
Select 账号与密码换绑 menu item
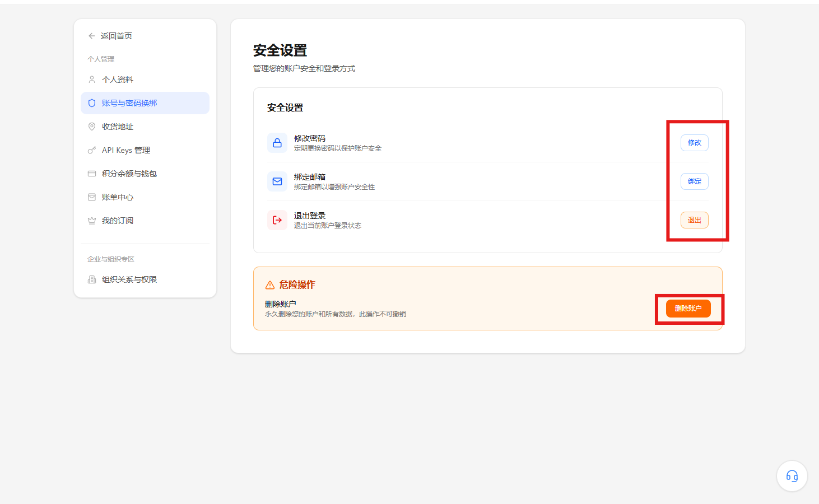tap(145, 103)
